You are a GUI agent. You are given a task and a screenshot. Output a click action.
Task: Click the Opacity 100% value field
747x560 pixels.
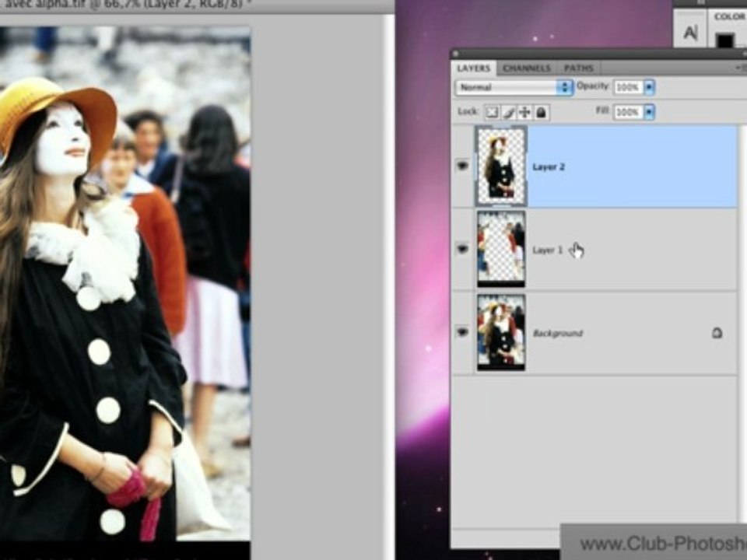[x=629, y=87]
